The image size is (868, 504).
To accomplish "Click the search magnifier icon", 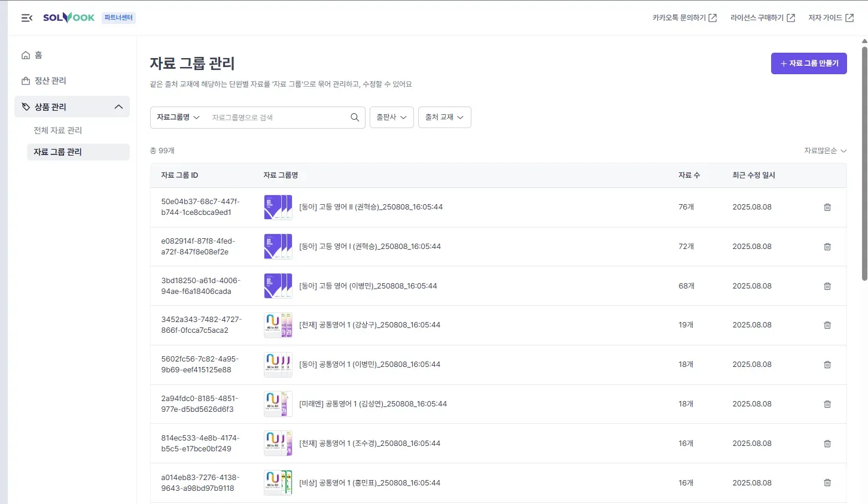I will [x=355, y=117].
